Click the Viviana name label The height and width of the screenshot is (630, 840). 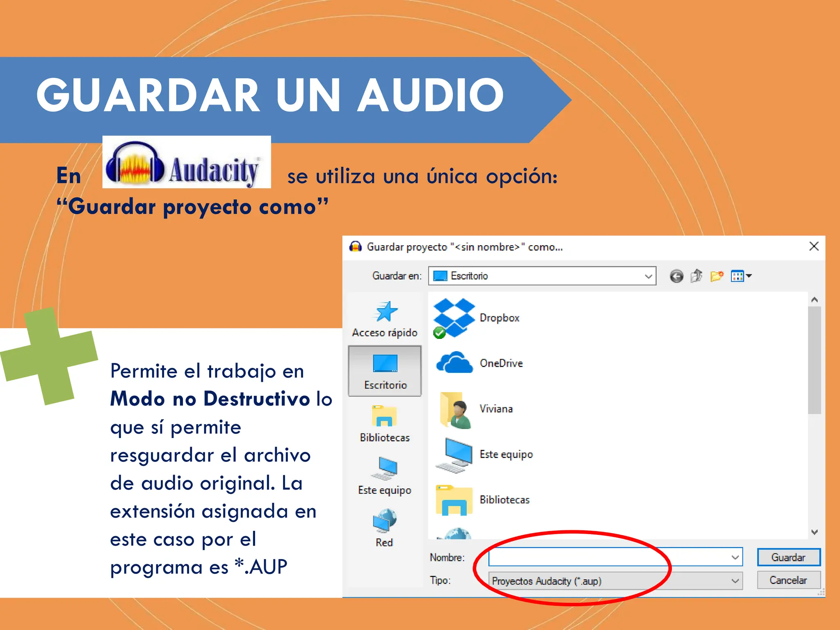[x=496, y=409]
